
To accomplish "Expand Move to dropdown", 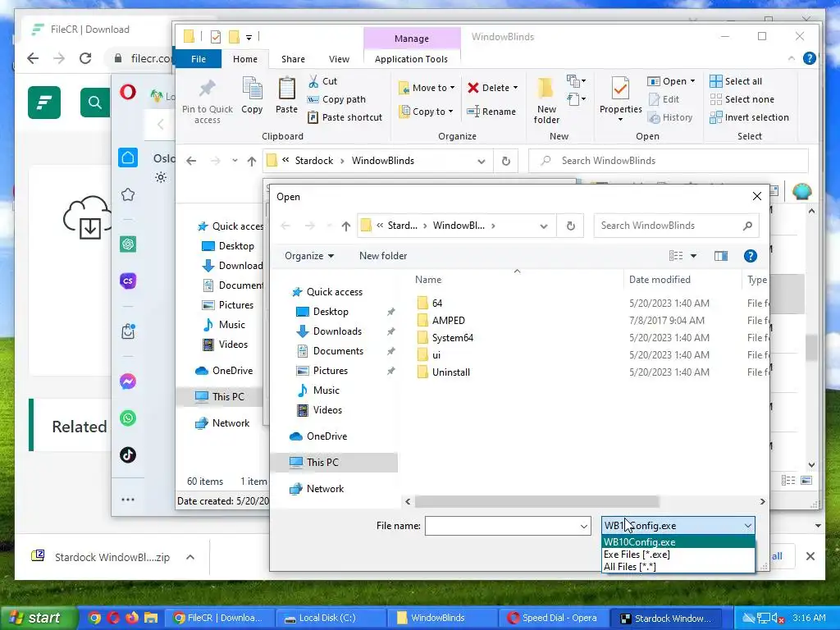I will point(452,87).
